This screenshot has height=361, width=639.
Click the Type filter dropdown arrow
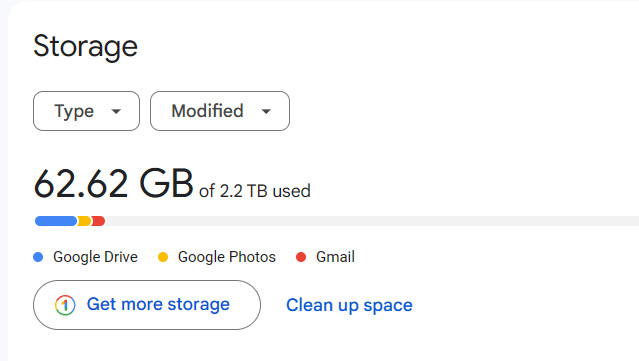click(x=116, y=111)
